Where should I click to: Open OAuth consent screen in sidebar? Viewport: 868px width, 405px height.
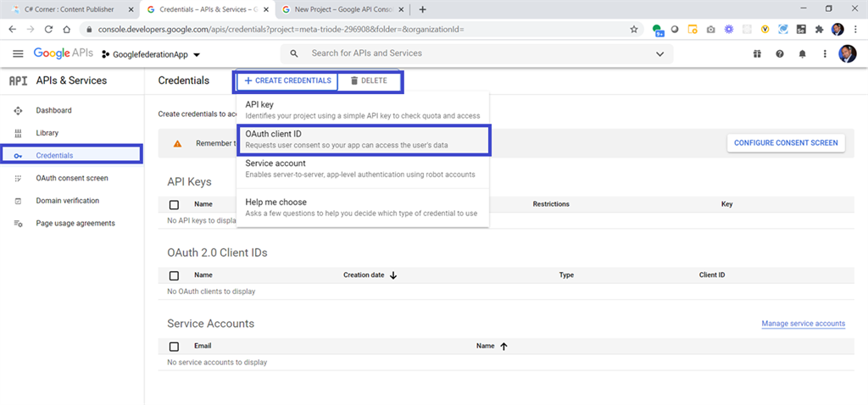coord(72,178)
